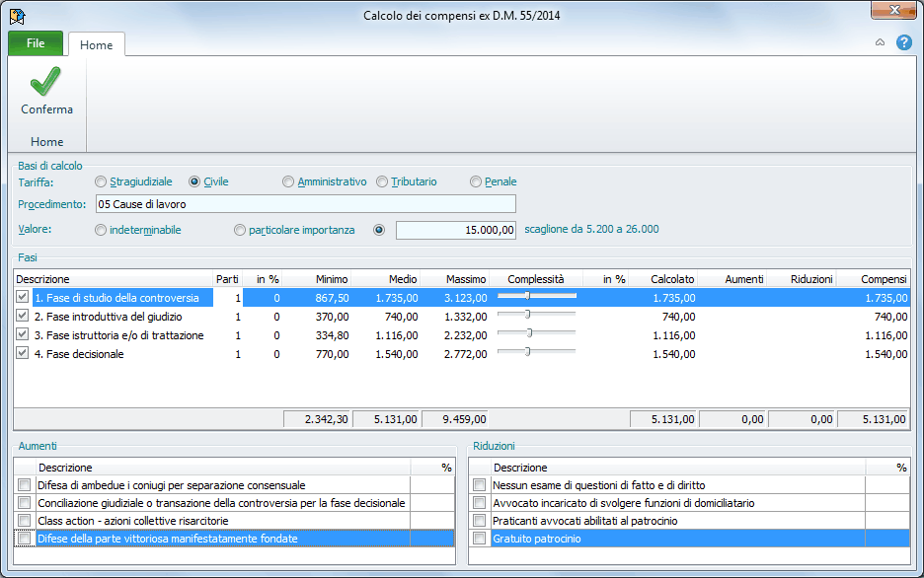Click the Minimo column header

click(x=317, y=279)
